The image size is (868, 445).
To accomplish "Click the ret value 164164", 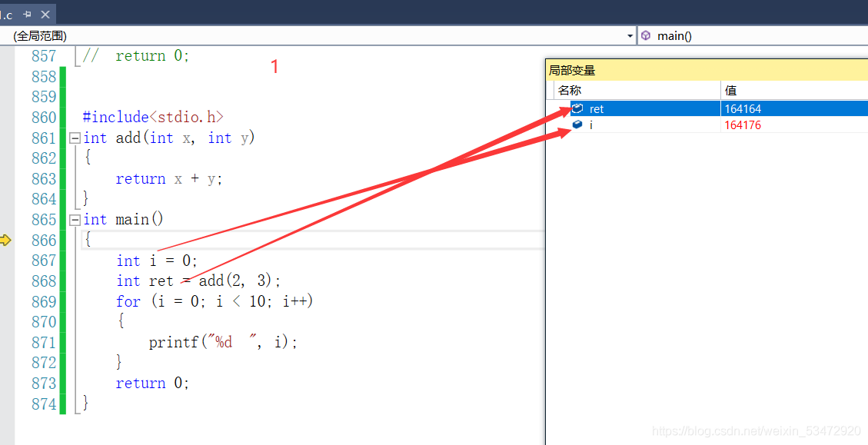I will point(743,109).
